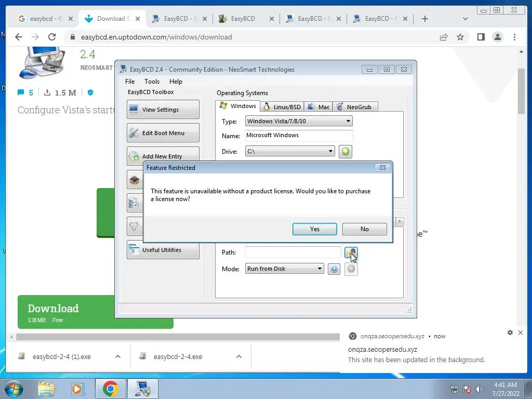The height and width of the screenshot is (399, 532).
Task: Switch to NeoGrub tab
Action: 355,107
